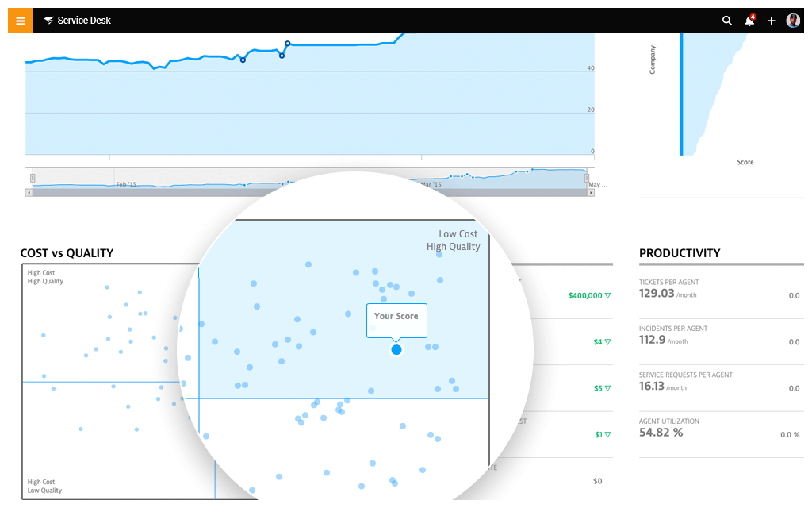This screenshot has height=508, width=812.
Task: Toggle the $1 metric indicator
Action: pos(607,434)
